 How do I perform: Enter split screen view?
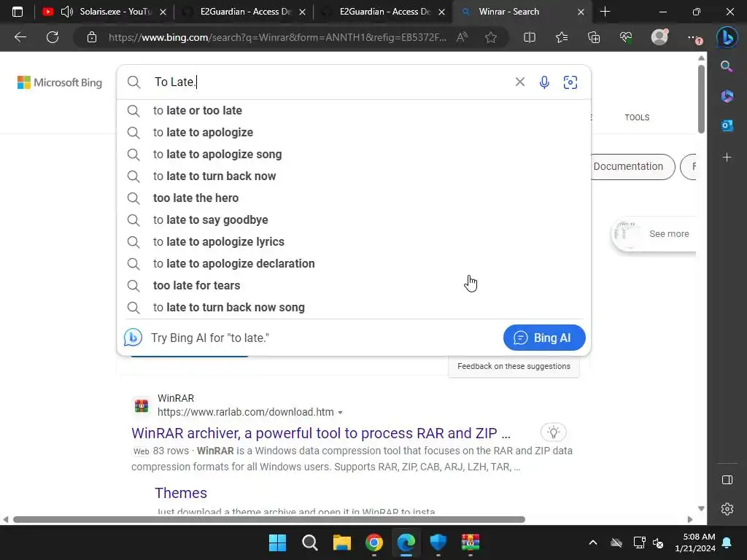point(530,37)
